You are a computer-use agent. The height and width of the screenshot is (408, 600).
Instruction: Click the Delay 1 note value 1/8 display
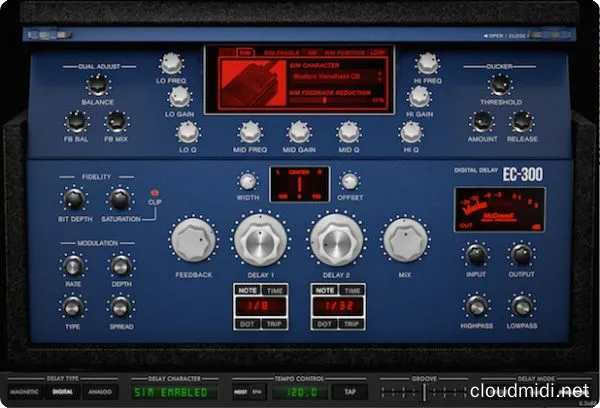point(259,307)
